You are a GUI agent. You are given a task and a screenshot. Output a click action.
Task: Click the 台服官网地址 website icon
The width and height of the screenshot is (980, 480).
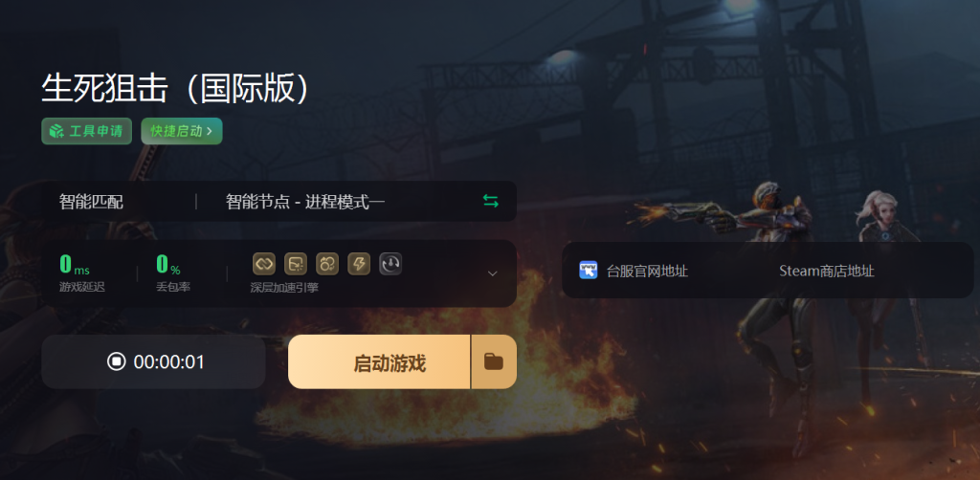(589, 271)
